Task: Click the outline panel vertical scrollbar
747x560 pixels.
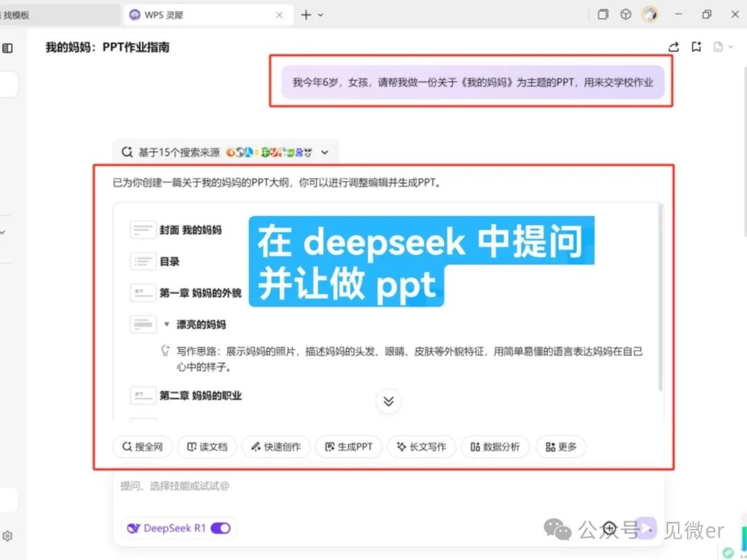Action: point(660,297)
